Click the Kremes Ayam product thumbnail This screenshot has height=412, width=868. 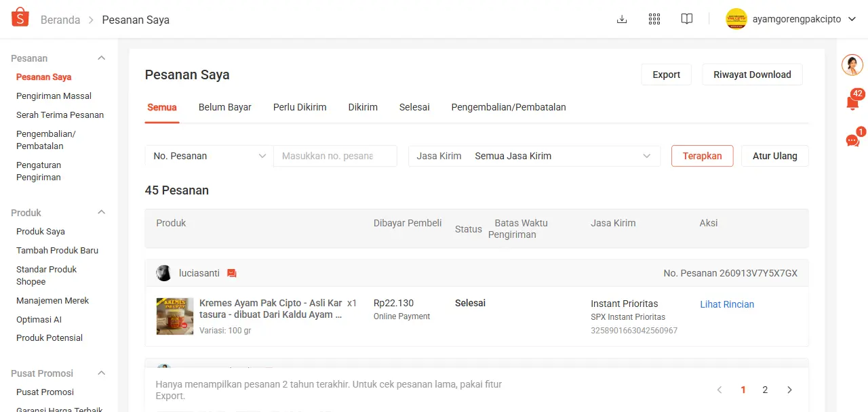point(175,316)
